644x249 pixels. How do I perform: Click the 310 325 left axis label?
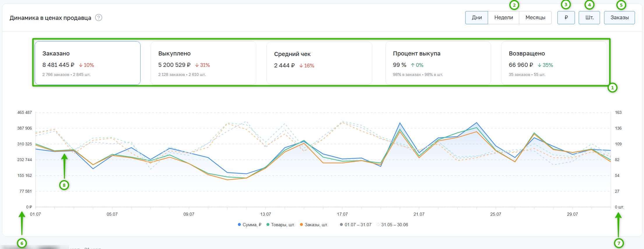pos(24,144)
